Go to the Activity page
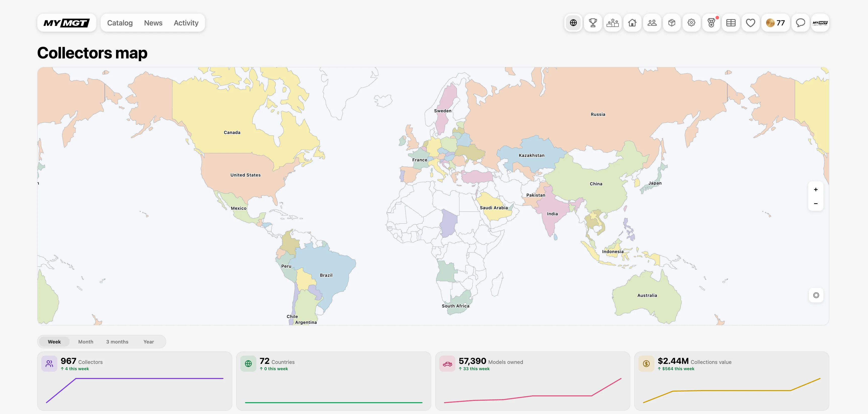This screenshot has width=868, height=414. click(186, 23)
